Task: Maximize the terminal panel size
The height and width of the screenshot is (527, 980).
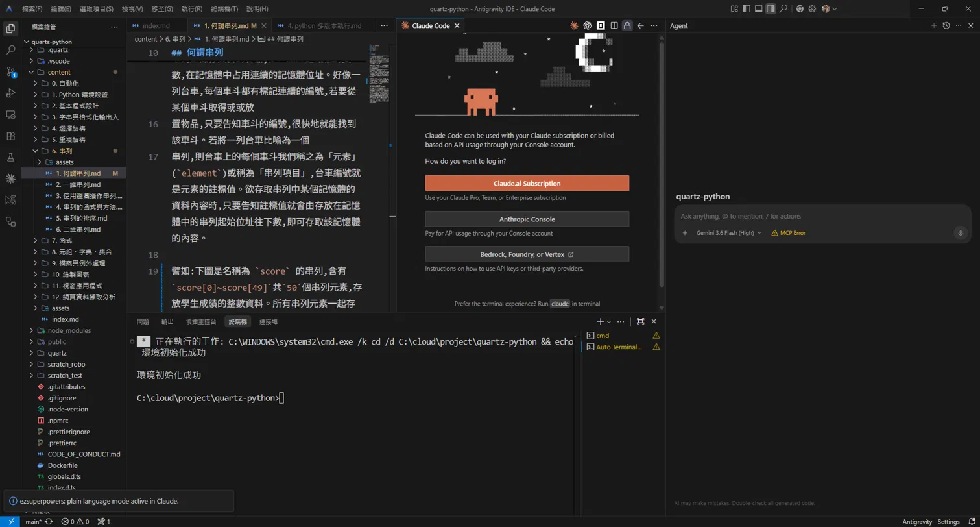Action: 640,321
